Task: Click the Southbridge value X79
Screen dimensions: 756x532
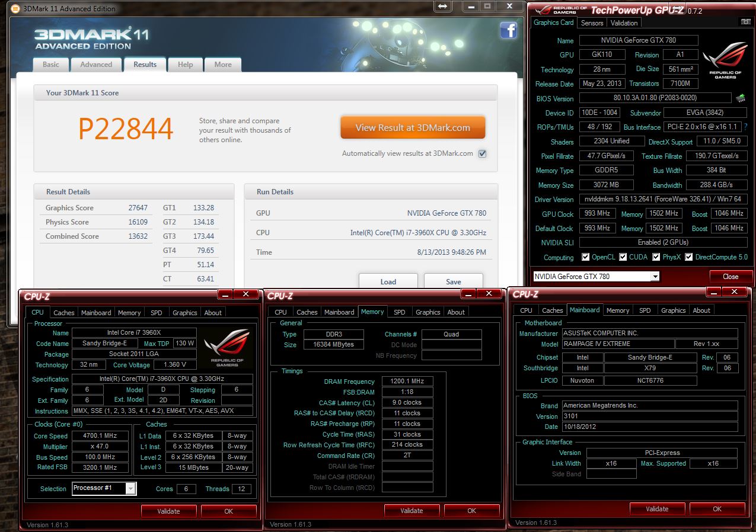Action: (x=650, y=368)
